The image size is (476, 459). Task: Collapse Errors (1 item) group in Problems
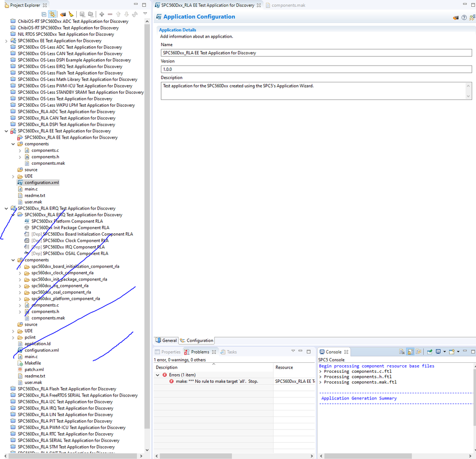click(158, 375)
